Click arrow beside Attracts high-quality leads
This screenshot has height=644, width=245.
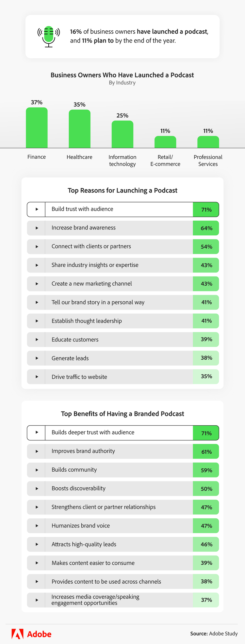coord(37,544)
